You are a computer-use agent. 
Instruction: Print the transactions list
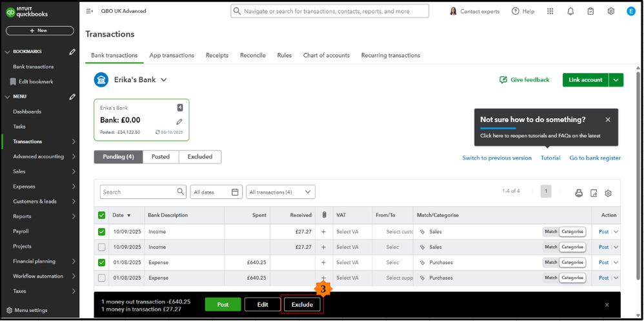click(x=579, y=192)
